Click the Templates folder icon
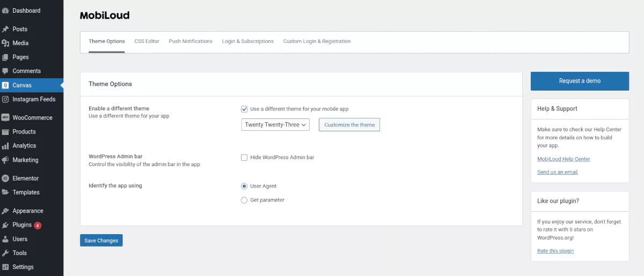The image size is (644, 276). pyautogui.click(x=5, y=192)
